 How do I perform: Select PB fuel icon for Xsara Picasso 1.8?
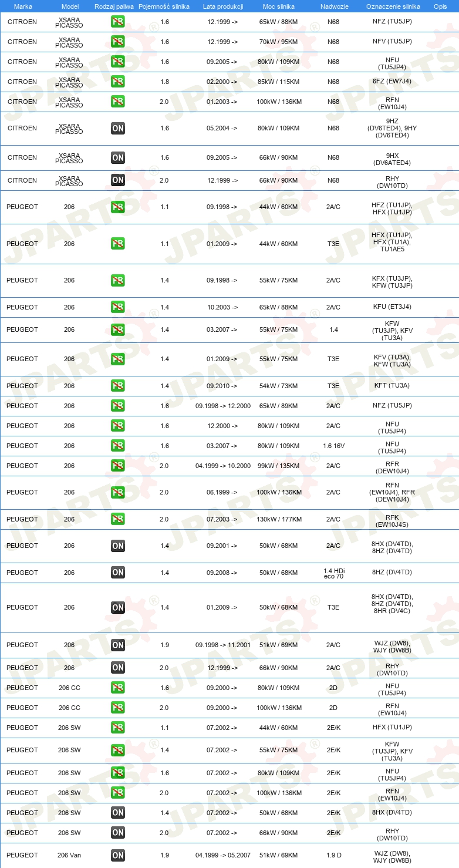[118, 82]
